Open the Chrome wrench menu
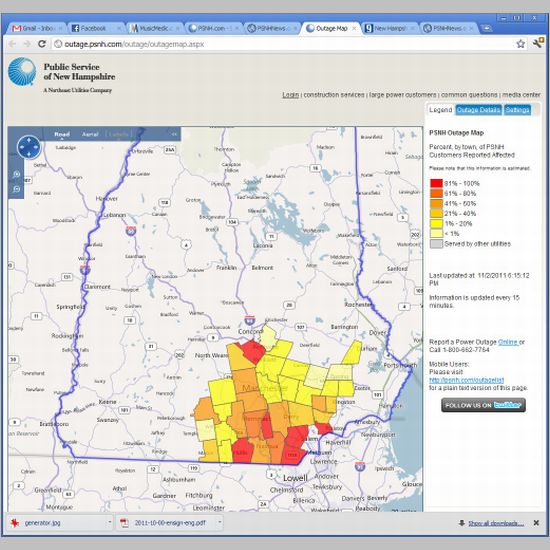The image size is (550, 550). pyautogui.click(x=538, y=43)
